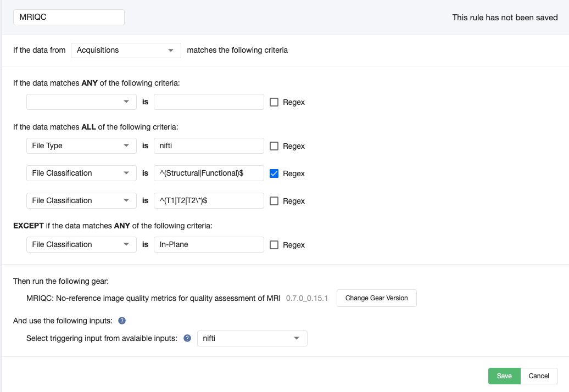Toggle Regex checkbox for File Type nifti row
The height and width of the screenshot is (392, 569).
[274, 146]
